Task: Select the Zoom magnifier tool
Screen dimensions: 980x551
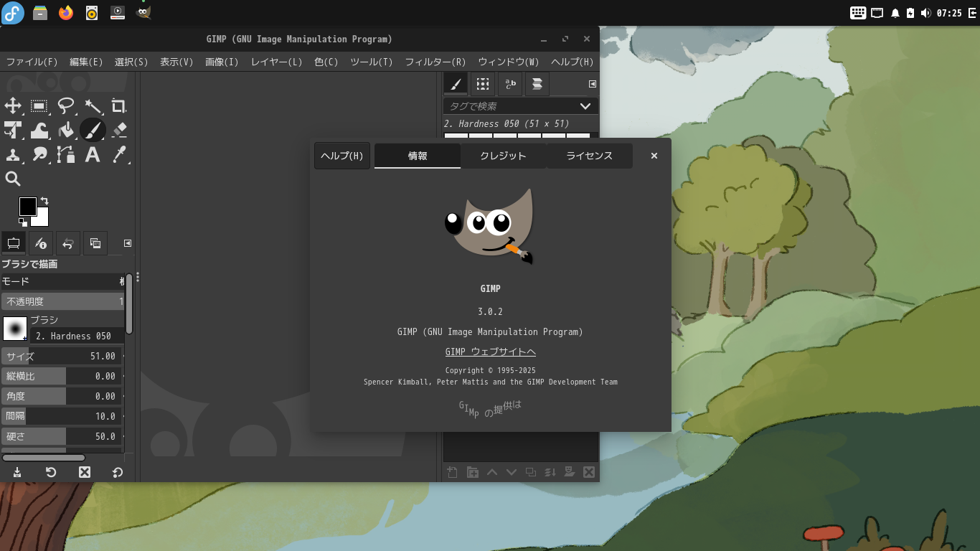Action: pos(13,179)
